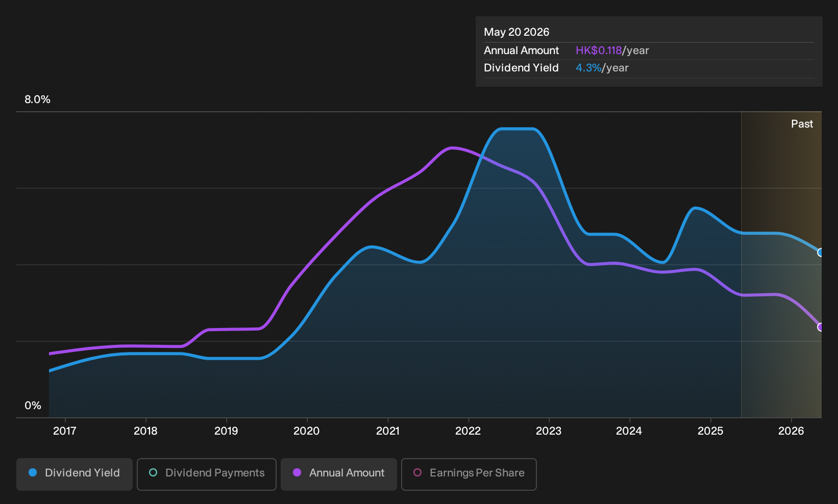This screenshot has width=838, height=504.
Task: Enable the Dividend Payments series
Action: 207,474
